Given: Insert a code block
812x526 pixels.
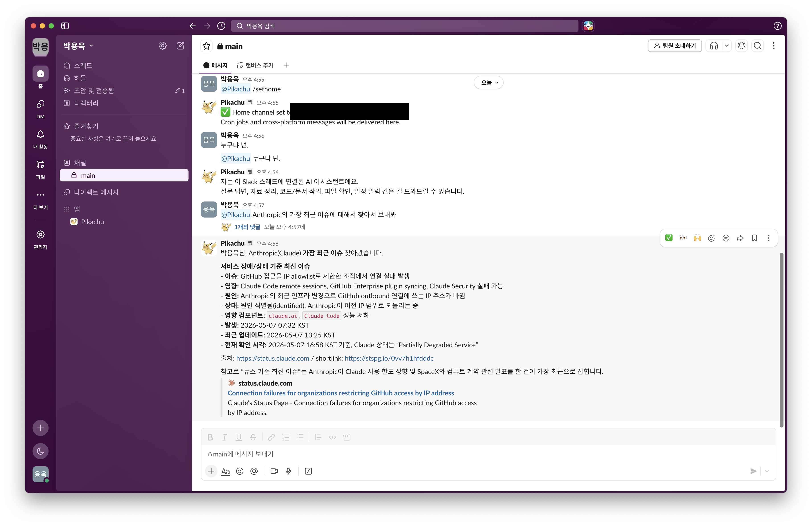Looking at the screenshot, I should [x=347, y=437].
